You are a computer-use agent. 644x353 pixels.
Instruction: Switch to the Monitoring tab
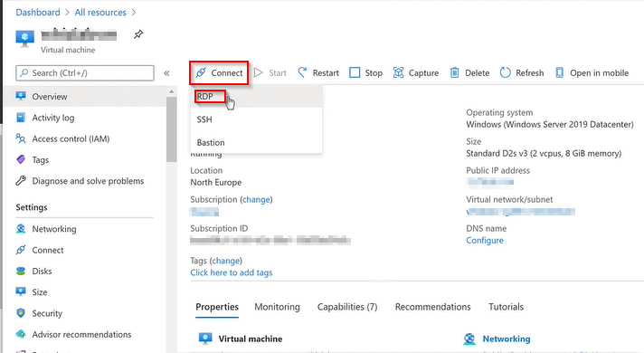(278, 307)
